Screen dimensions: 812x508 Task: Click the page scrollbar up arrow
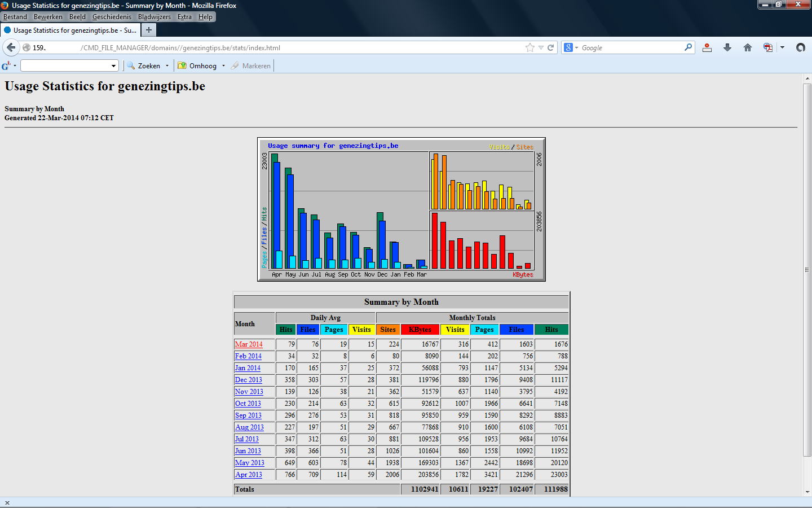(807, 78)
